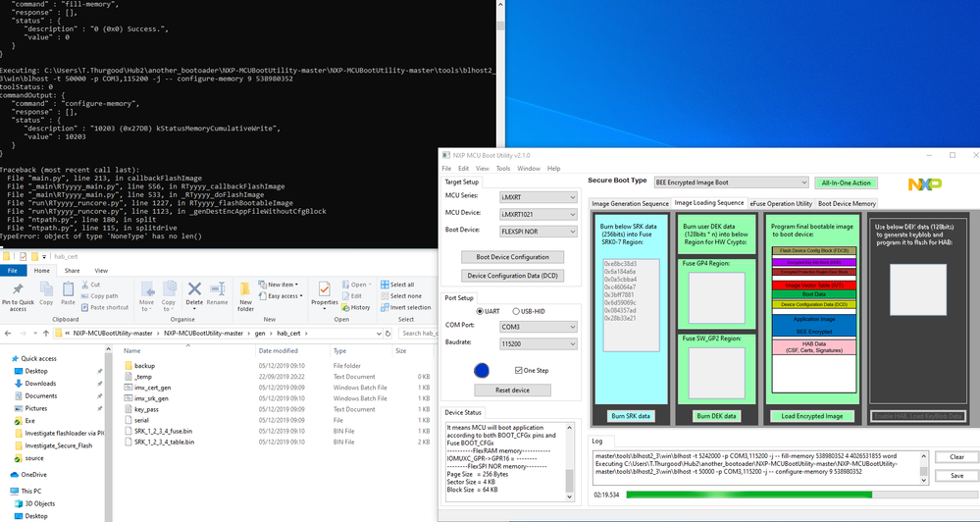This screenshot has height=522, width=980.
Task: Switch to Boot Device Memory tab
Action: click(847, 203)
